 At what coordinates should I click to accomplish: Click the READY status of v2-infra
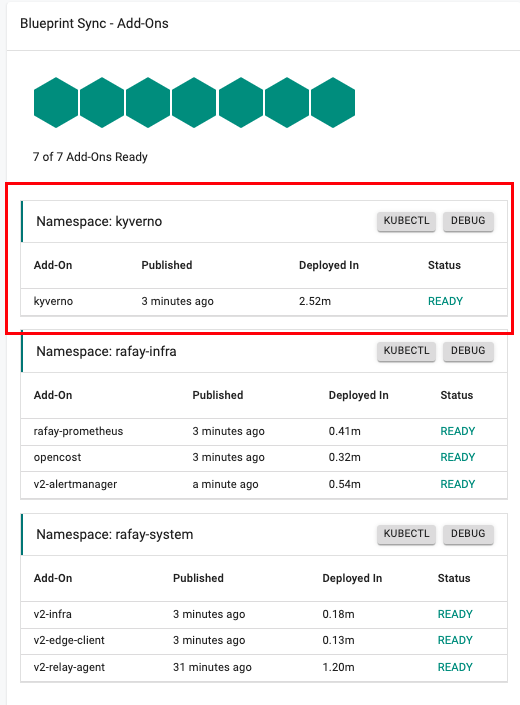pyautogui.click(x=455, y=615)
